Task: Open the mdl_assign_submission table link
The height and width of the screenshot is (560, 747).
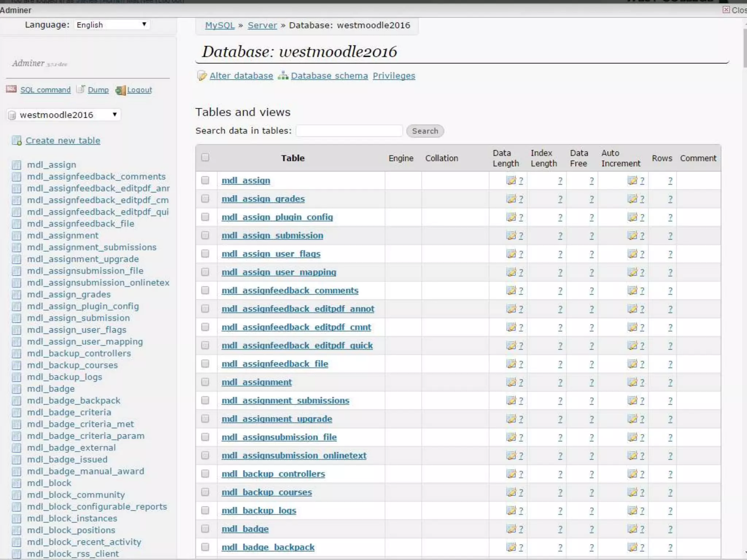Action: pos(272,236)
